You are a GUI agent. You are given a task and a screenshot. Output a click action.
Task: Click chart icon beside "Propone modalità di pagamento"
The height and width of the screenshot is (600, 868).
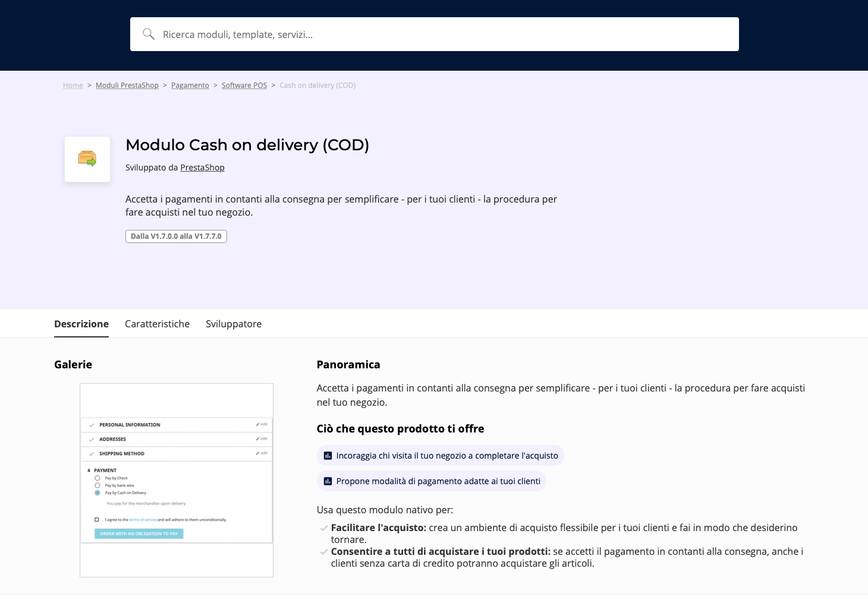pos(328,481)
